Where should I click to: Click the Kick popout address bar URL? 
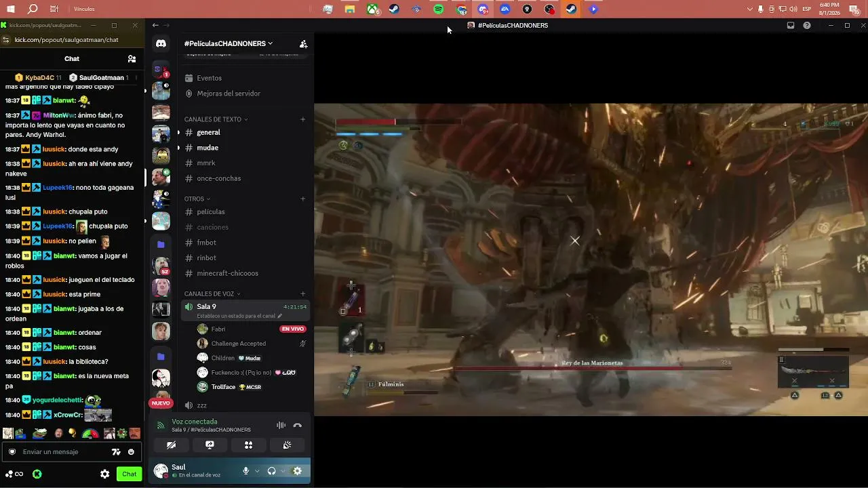coord(66,40)
